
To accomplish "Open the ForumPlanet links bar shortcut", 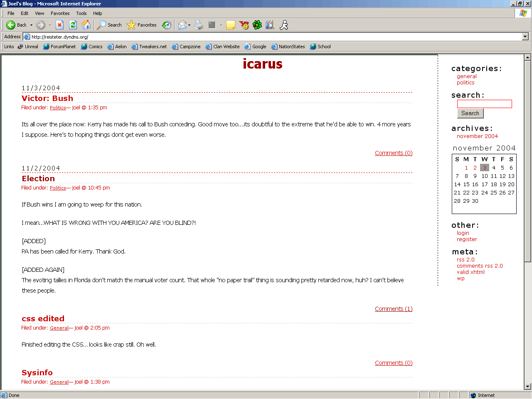I will (59, 47).
